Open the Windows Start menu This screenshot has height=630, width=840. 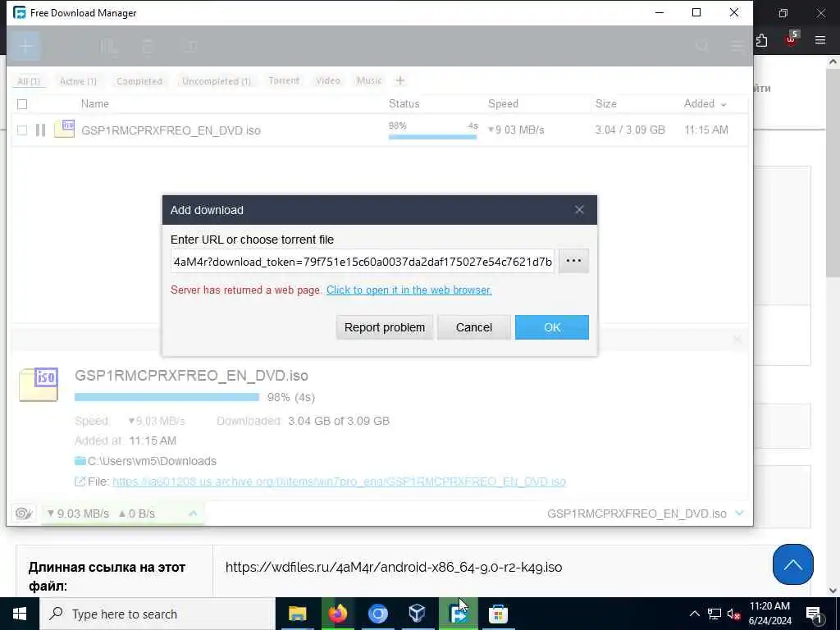pos(20,614)
